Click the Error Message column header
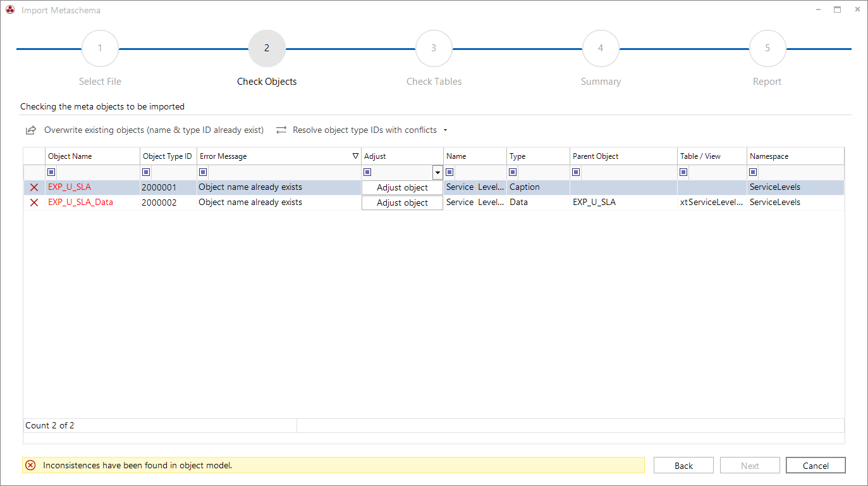 pos(279,156)
